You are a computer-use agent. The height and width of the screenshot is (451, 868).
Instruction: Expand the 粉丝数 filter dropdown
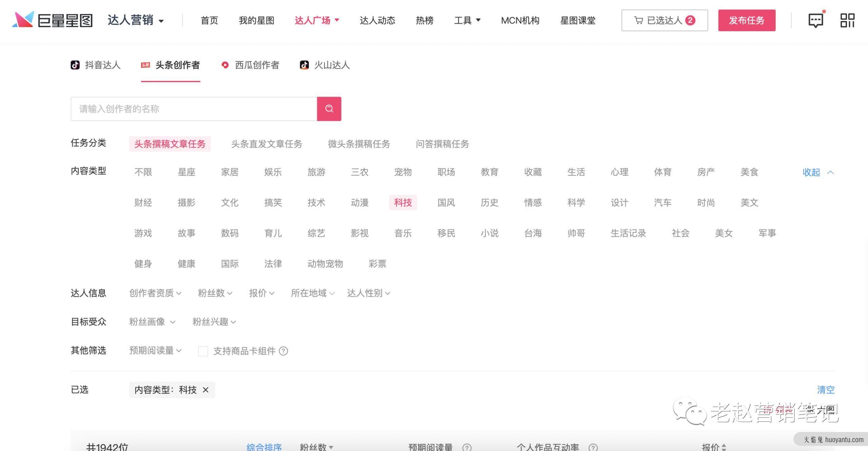[215, 293]
